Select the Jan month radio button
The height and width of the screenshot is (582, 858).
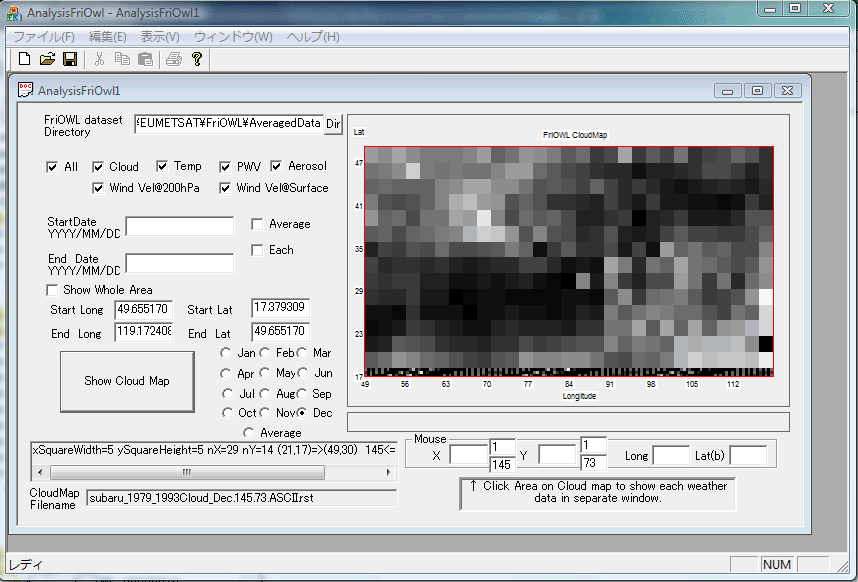click(226, 353)
